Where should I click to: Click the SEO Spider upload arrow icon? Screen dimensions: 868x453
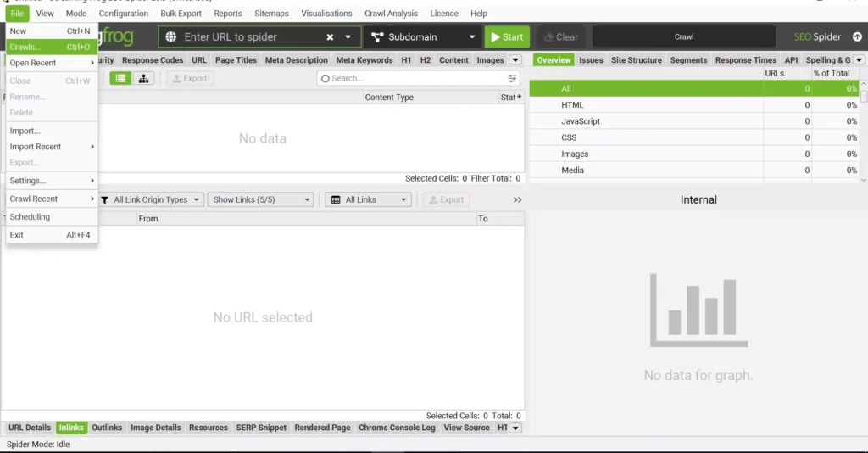857,37
